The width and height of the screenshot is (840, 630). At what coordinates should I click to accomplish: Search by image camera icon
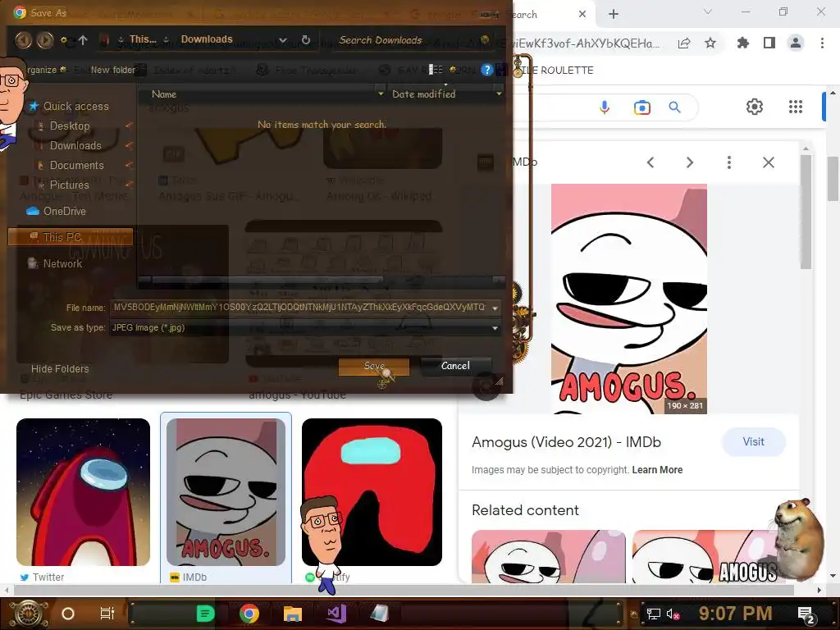pyautogui.click(x=641, y=107)
